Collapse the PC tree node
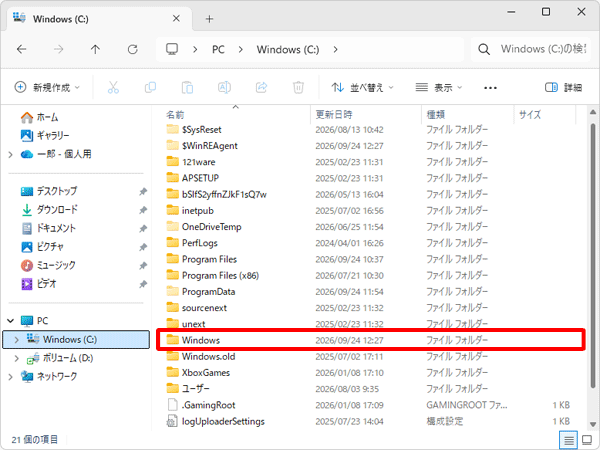600x450 pixels. [11, 321]
